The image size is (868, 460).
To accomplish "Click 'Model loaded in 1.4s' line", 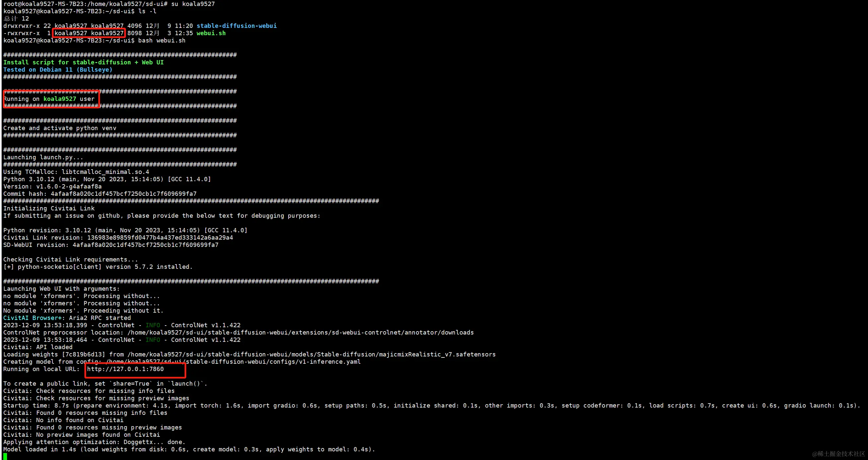I will pyautogui.click(x=39, y=449).
